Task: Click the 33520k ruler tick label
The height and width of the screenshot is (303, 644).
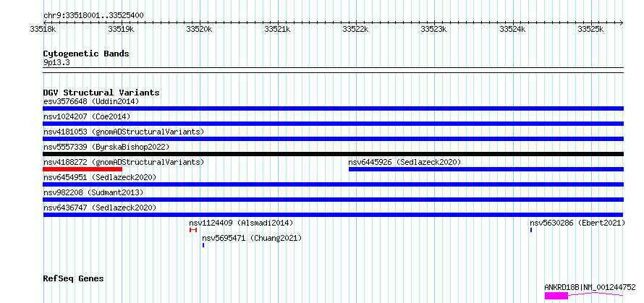Action: coord(199,29)
